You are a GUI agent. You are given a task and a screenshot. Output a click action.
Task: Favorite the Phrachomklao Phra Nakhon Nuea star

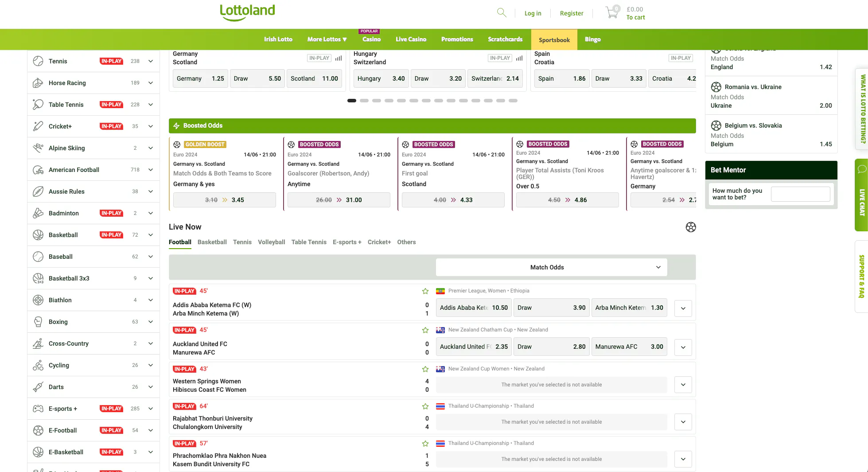pyautogui.click(x=425, y=444)
